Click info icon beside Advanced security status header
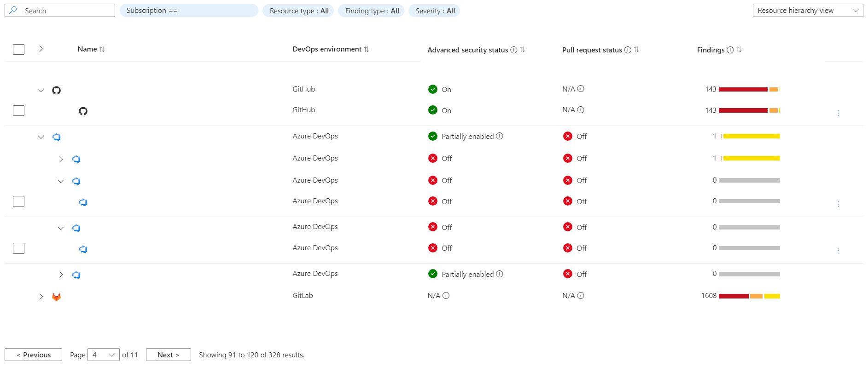The height and width of the screenshot is (367, 868). click(514, 50)
